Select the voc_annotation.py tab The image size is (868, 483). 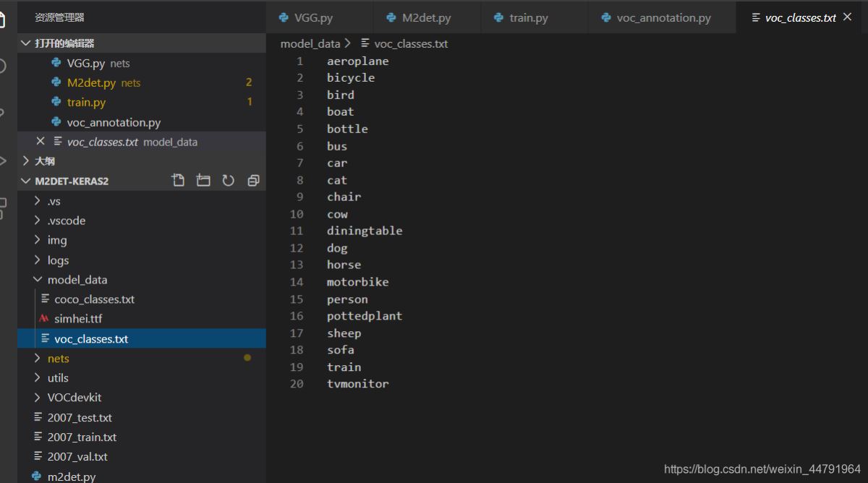[x=663, y=18]
